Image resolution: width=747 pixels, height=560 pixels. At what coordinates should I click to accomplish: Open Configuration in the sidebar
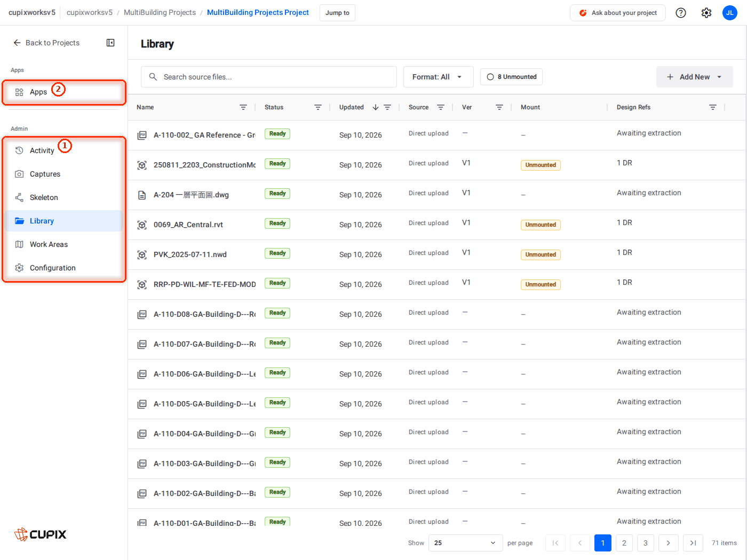[64, 268]
